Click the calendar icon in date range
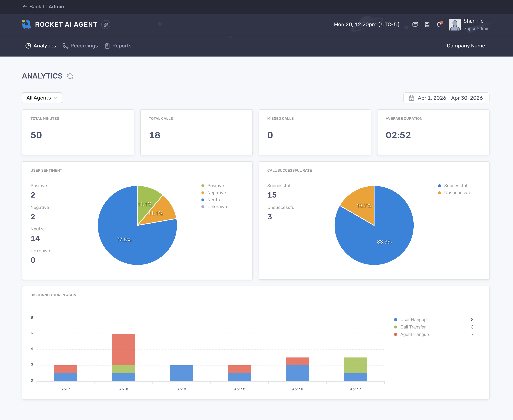 point(411,98)
